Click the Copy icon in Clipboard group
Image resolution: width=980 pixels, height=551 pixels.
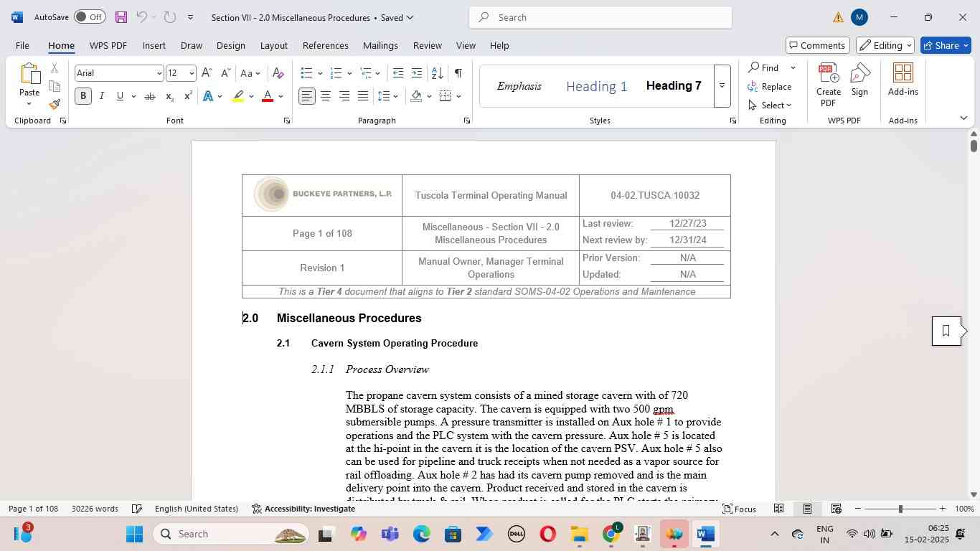(x=55, y=86)
